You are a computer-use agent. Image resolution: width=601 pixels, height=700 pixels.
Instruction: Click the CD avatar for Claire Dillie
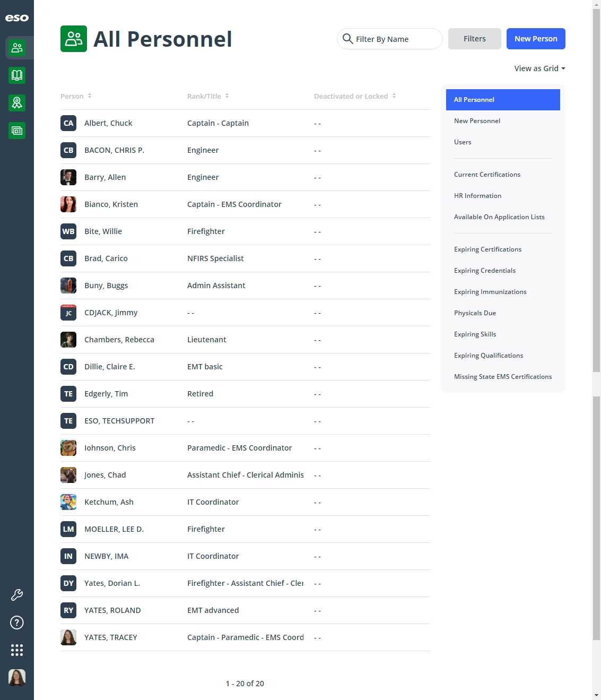(68, 367)
